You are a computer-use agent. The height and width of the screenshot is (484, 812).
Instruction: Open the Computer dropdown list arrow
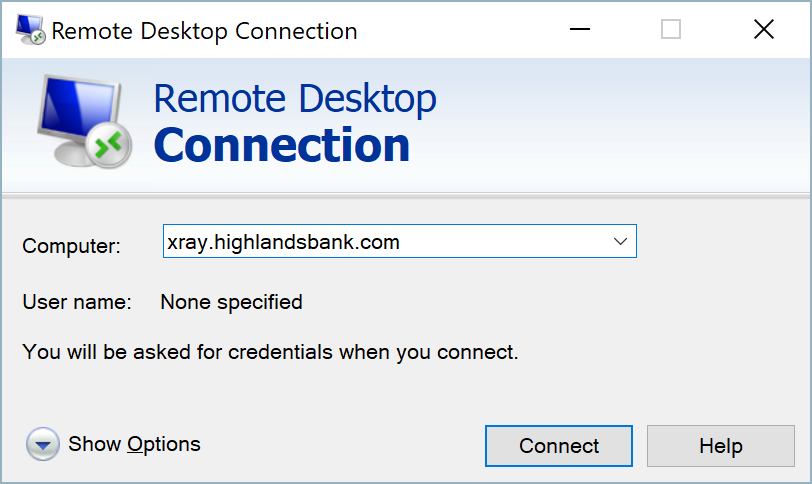tap(620, 241)
